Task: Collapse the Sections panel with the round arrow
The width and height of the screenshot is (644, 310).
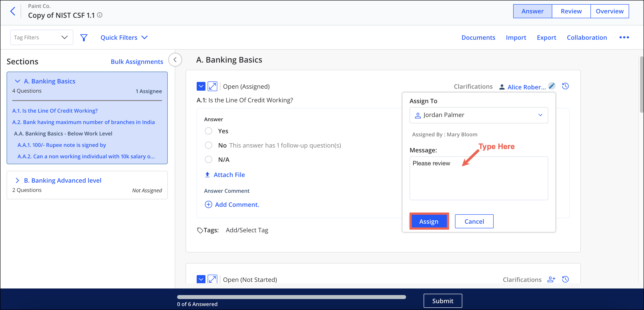Action: 175,60
